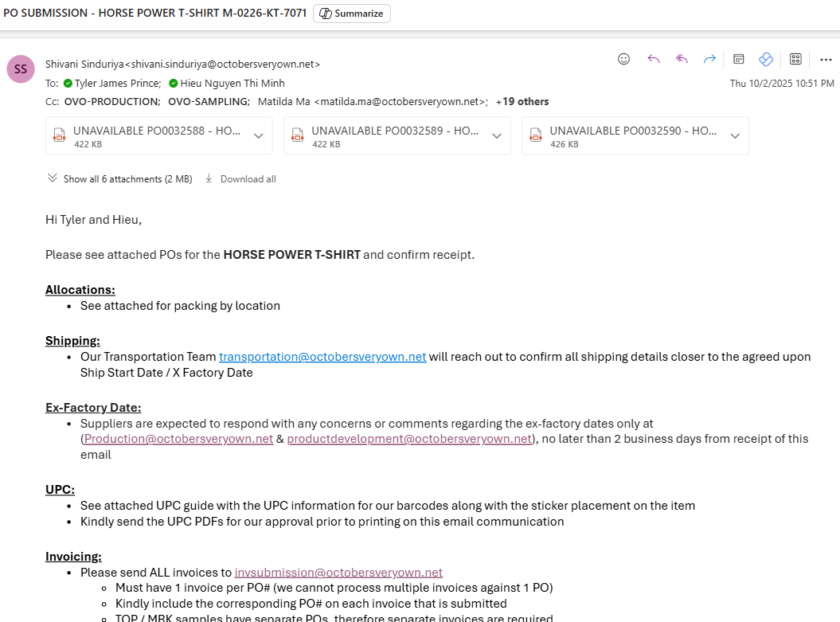The width and height of the screenshot is (840, 622).
Task: Click the calendar meeting icon
Action: pyautogui.click(x=739, y=59)
